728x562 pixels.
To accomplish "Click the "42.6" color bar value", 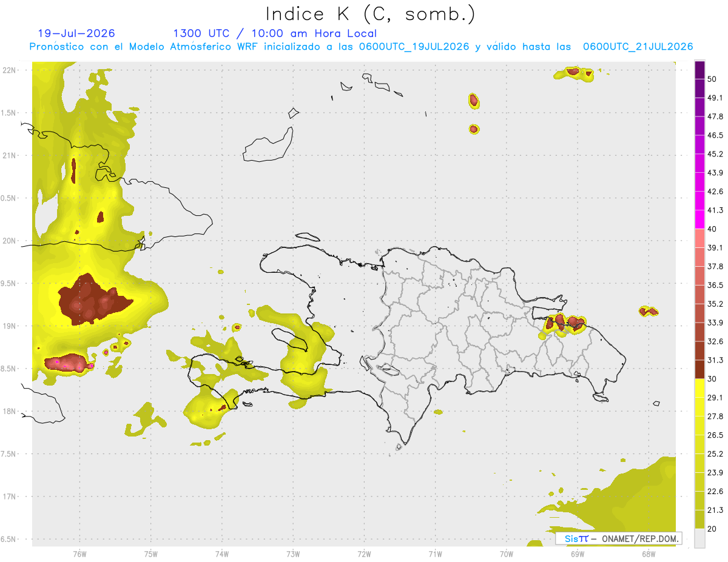I will point(715,192).
